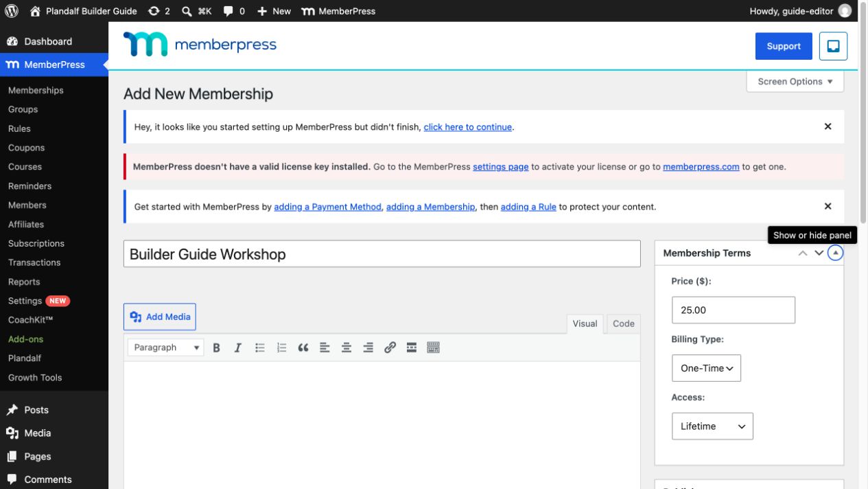The image size is (868, 489).
Task: Dismiss the unfinished setup notice
Action: tap(828, 126)
